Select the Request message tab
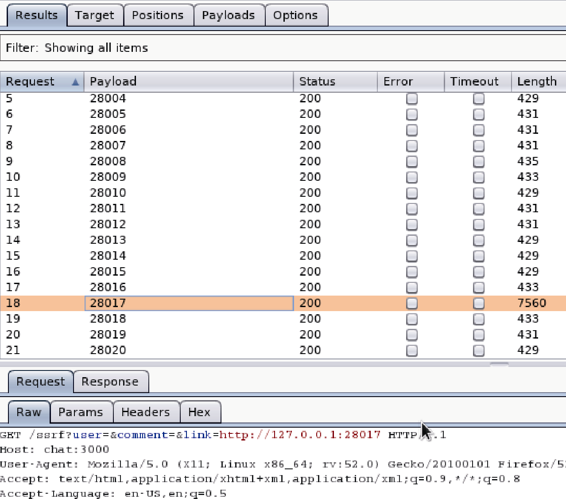This screenshot has height=499, width=566. click(x=40, y=382)
